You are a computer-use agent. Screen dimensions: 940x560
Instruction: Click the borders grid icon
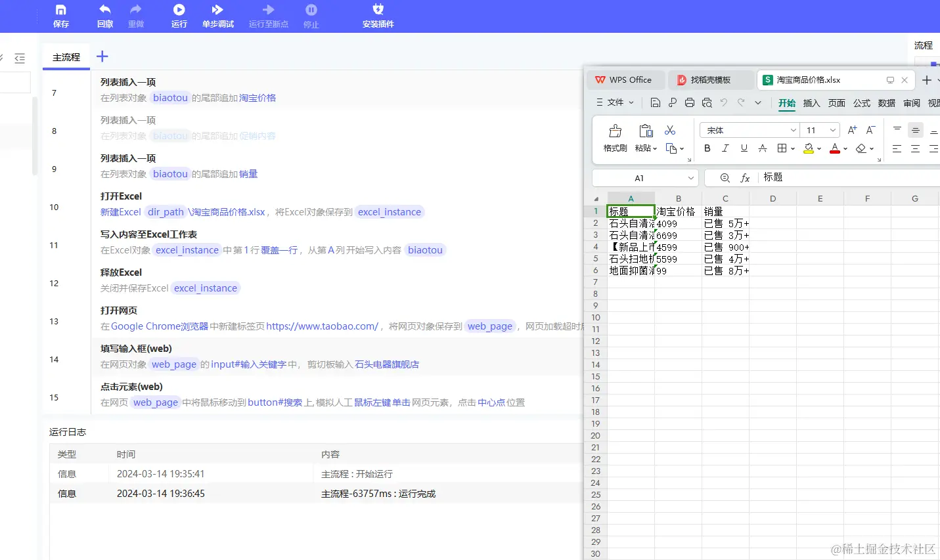pyautogui.click(x=782, y=148)
